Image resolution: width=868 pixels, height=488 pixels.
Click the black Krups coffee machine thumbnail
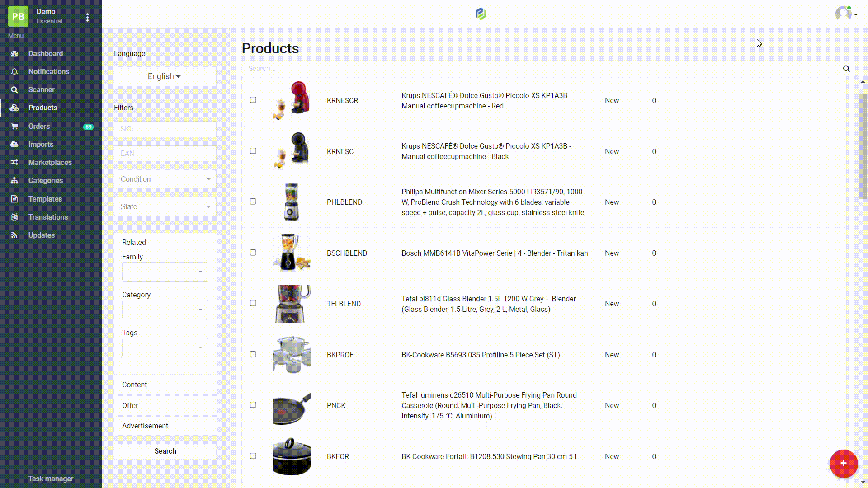point(292,151)
